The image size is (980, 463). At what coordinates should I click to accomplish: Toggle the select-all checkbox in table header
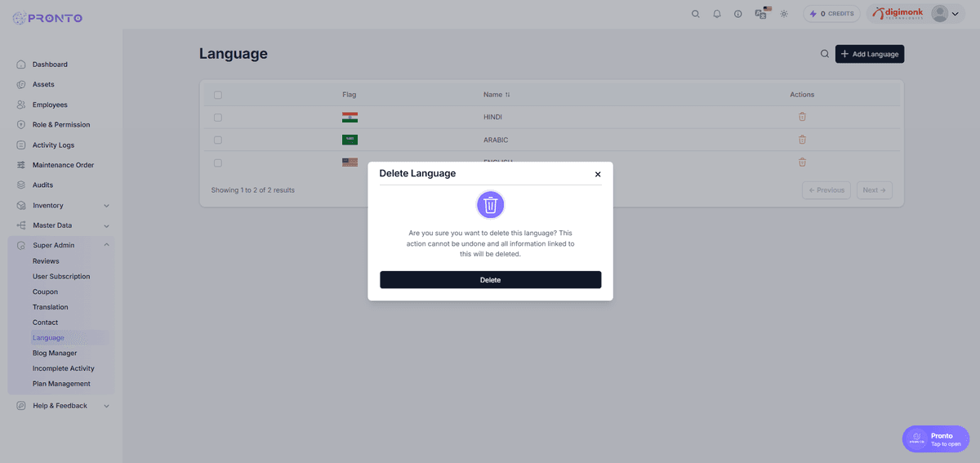click(x=218, y=95)
